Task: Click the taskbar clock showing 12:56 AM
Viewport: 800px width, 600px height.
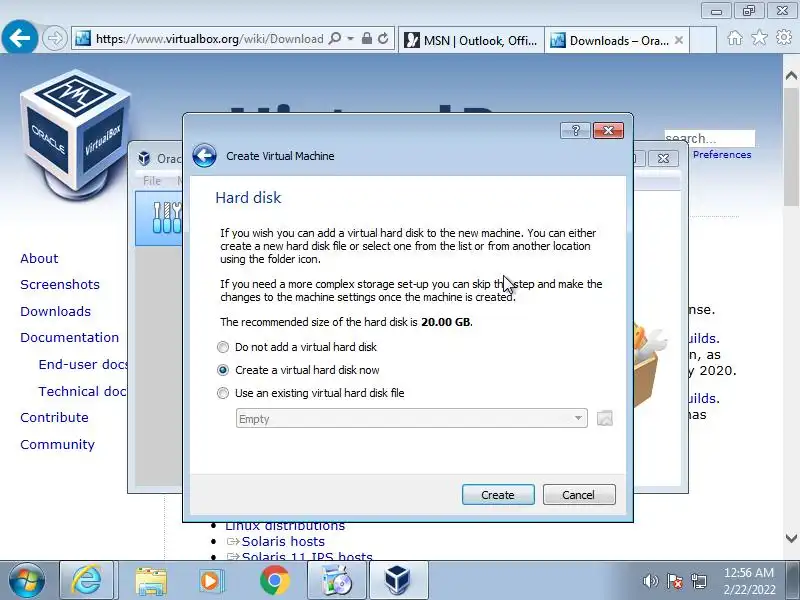Action: click(749, 572)
